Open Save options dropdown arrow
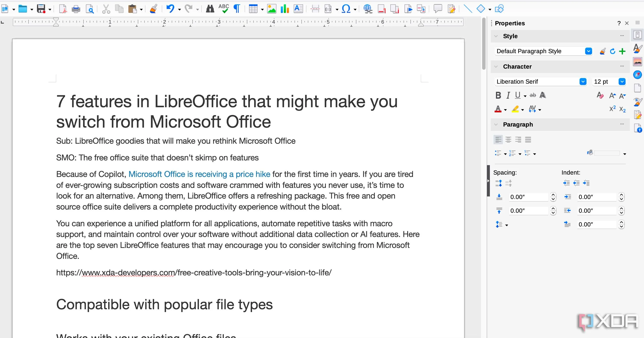 coord(50,10)
